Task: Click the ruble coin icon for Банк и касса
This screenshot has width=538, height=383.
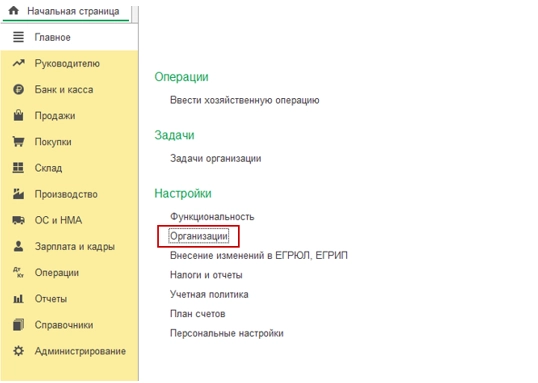Action: click(x=19, y=90)
